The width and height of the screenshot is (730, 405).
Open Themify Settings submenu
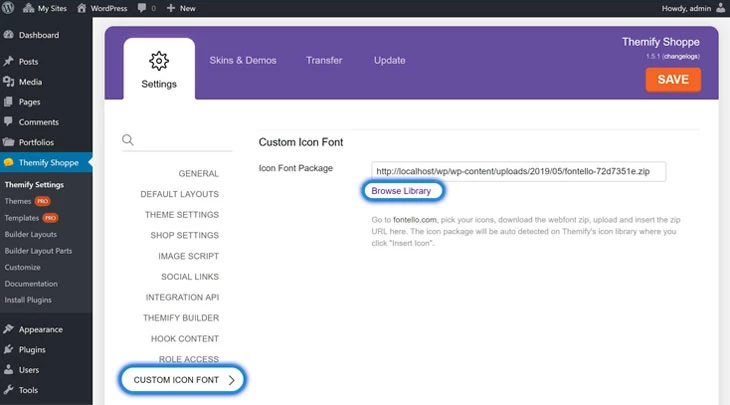tap(34, 185)
